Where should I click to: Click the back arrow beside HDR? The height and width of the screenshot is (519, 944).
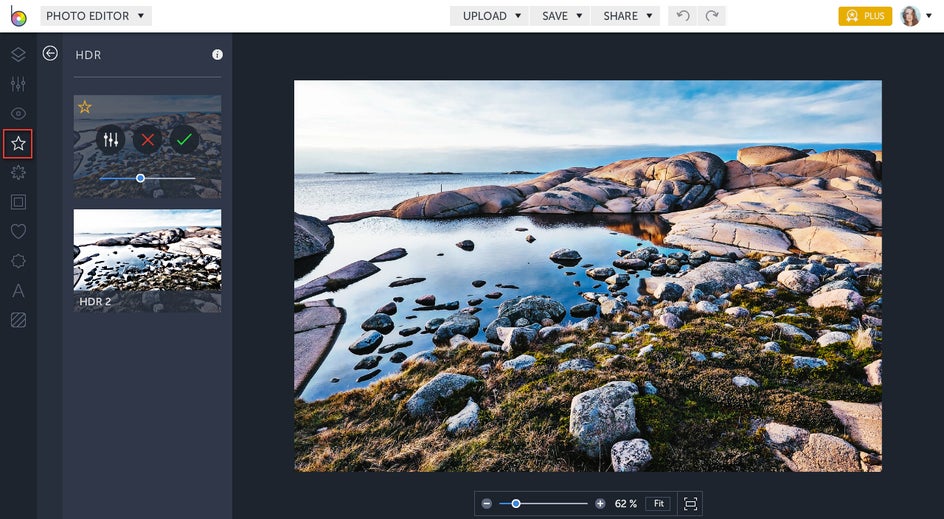pos(50,54)
